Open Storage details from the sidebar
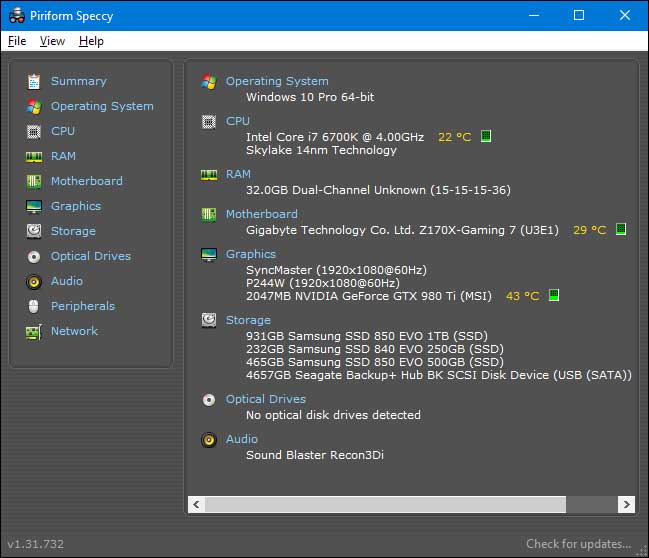Image resolution: width=649 pixels, height=558 pixels. [73, 231]
